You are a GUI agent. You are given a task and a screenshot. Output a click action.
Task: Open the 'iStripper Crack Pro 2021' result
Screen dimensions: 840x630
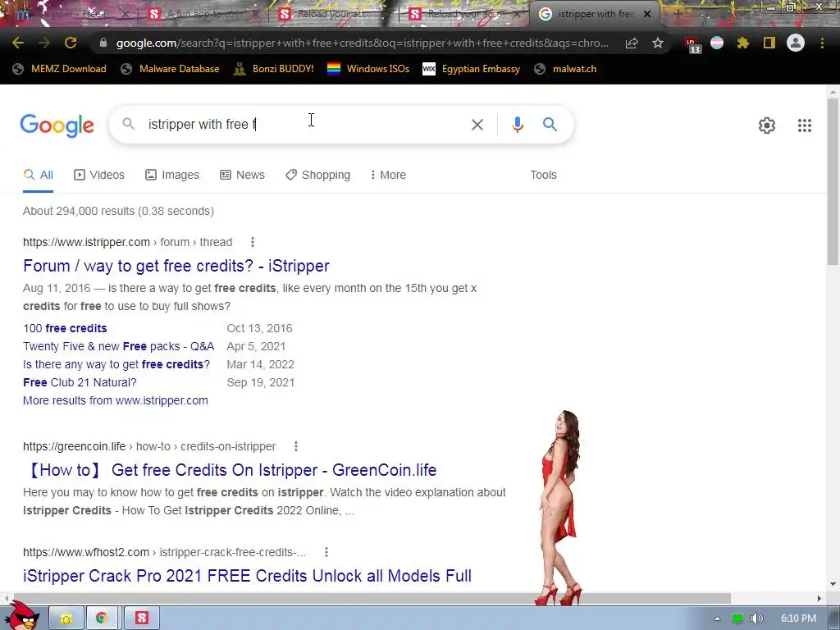(x=247, y=576)
